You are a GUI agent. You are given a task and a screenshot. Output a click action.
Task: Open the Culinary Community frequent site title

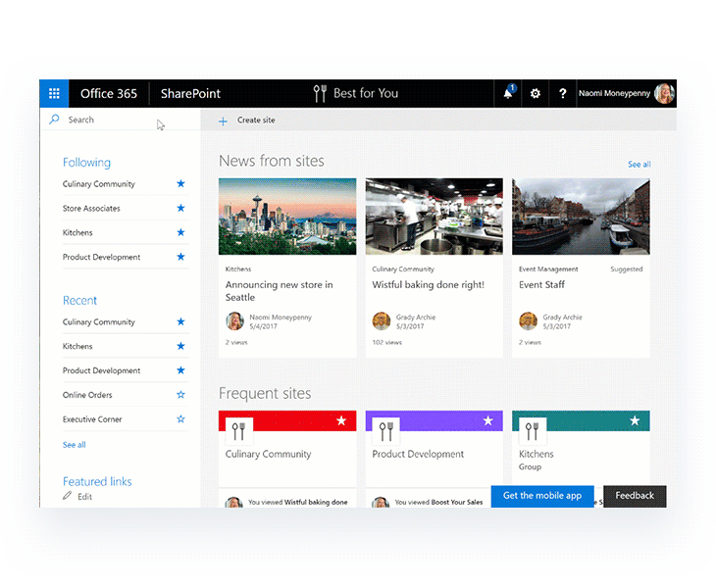pos(268,455)
